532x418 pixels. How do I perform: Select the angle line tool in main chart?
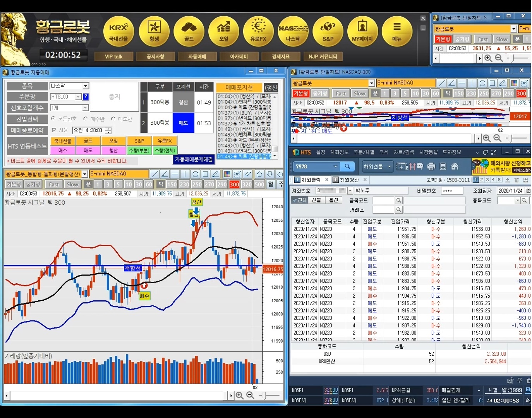pos(165,174)
